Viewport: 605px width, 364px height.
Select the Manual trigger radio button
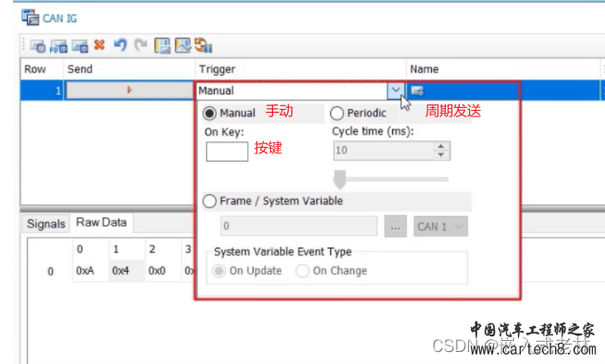209,114
